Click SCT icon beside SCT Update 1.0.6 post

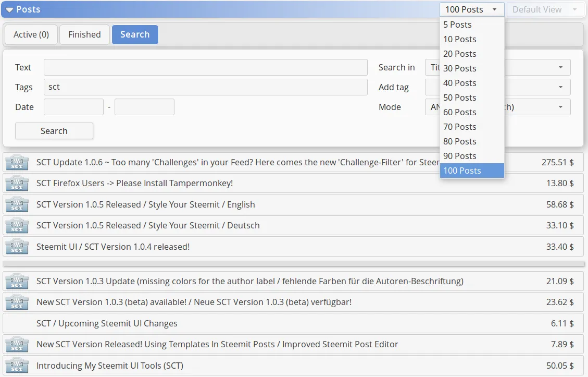17,163
